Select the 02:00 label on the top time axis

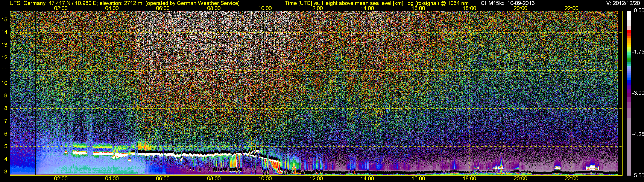(x=61, y=8)
